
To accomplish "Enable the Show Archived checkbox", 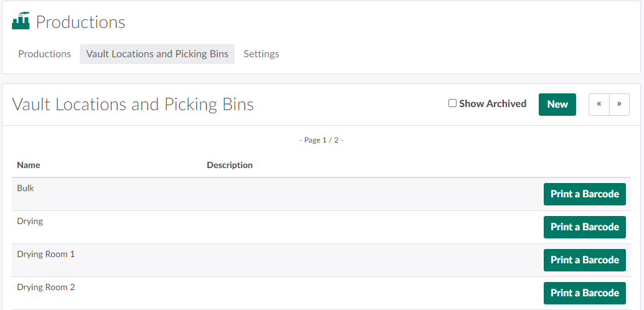I will [453, 103].
